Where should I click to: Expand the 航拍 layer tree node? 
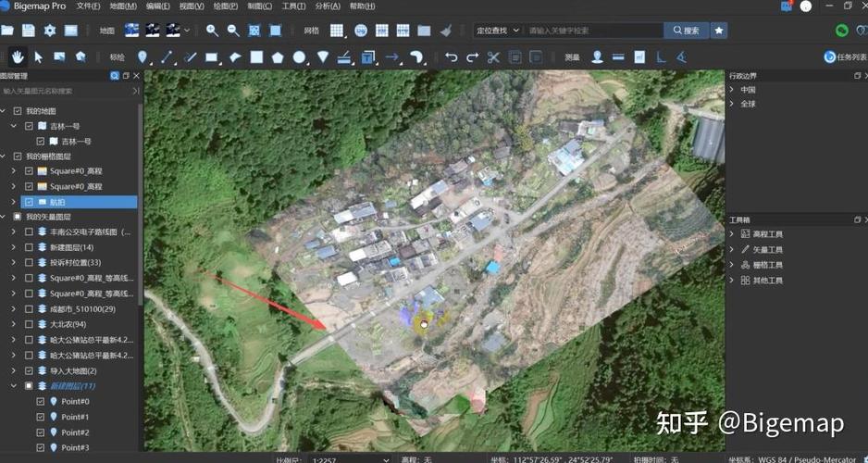click(x=14, y=202)
